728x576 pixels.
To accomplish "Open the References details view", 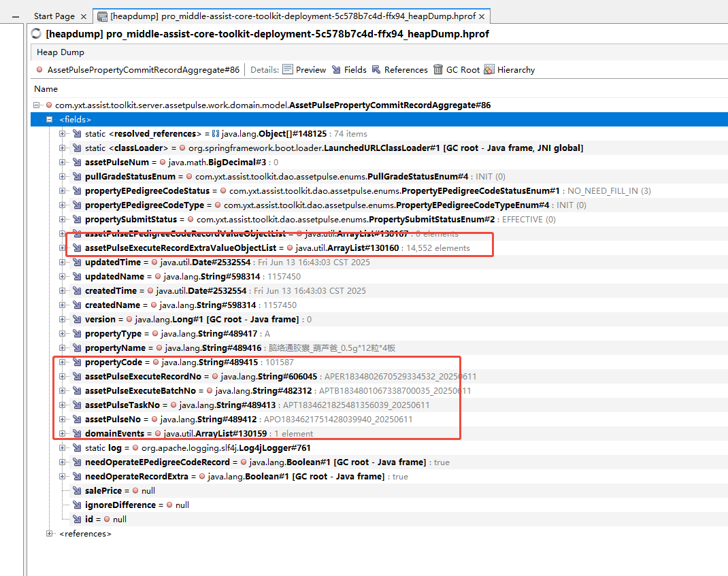I will (x=400, y=69).
